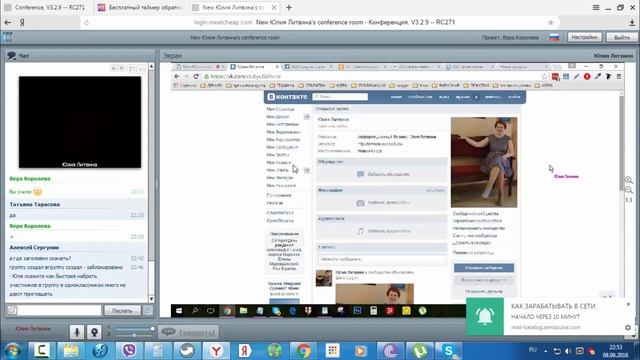Open the file explorer folder on taskbar
The height and width of the screenshot is (360, 640).
point(71,351)
